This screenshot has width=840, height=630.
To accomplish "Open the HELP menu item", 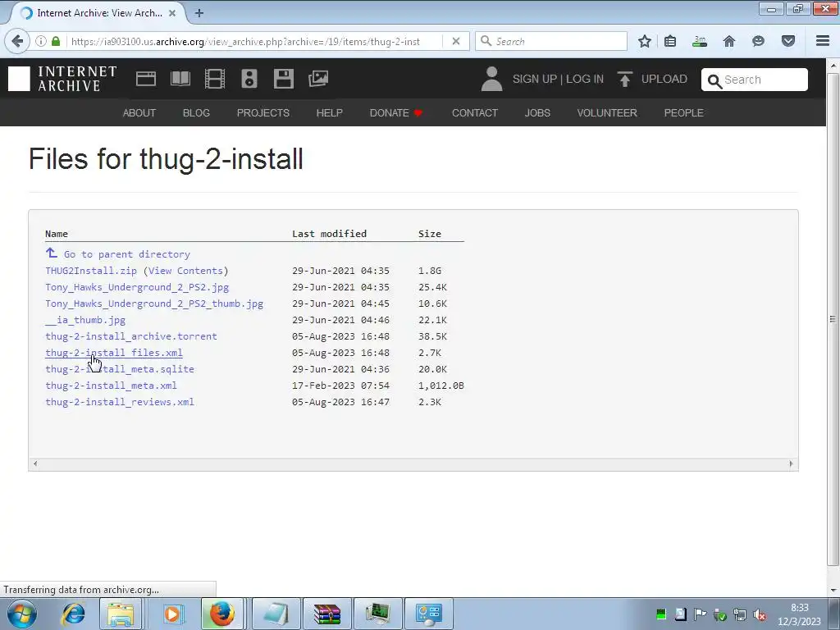I will pos(330,113).
